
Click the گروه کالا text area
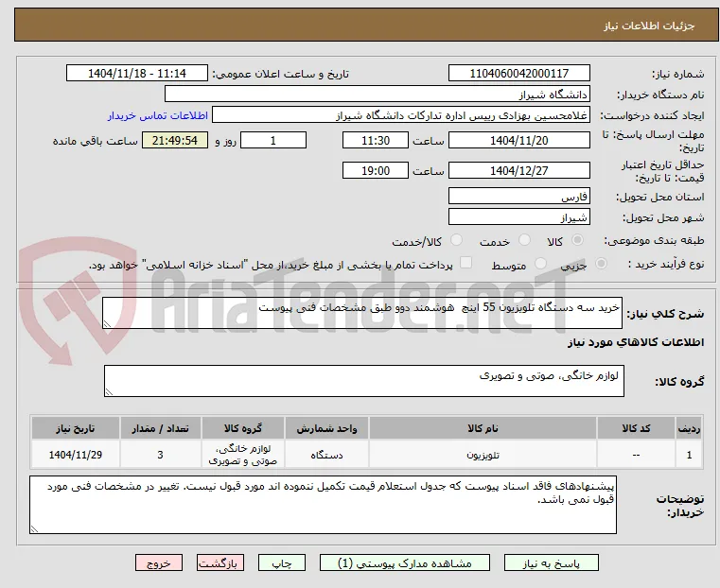point(364,381)
